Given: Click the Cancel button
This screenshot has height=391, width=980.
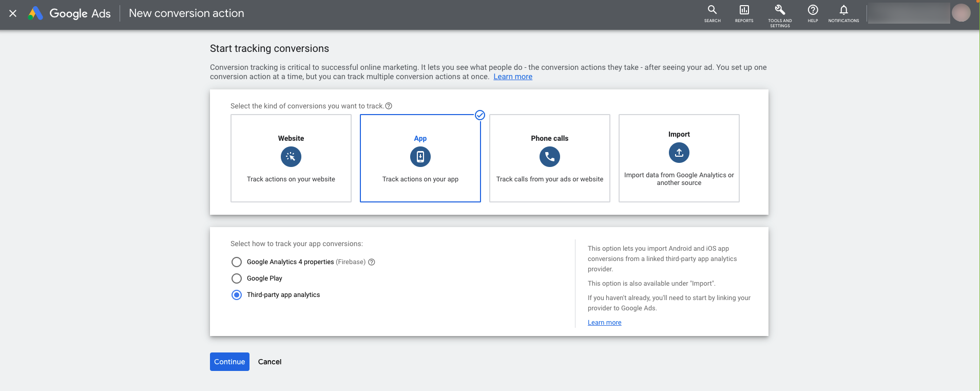Looking at the screenshot, I should pyautogui.click(x=270, y=362).
